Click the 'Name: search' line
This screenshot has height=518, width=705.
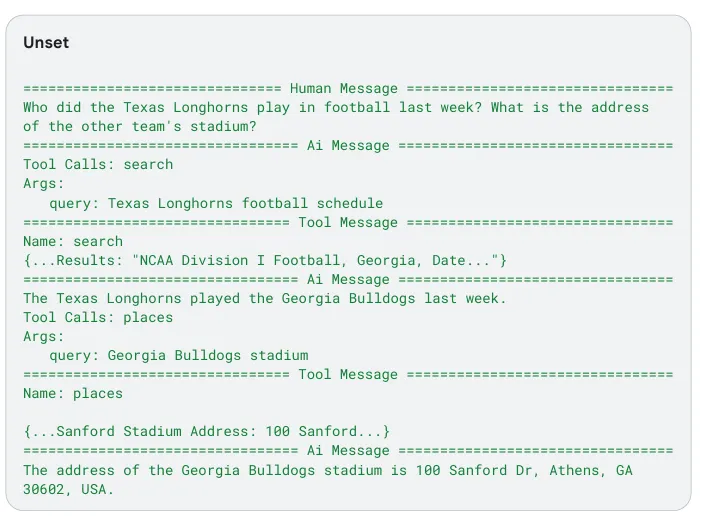(x=73, y=241)
